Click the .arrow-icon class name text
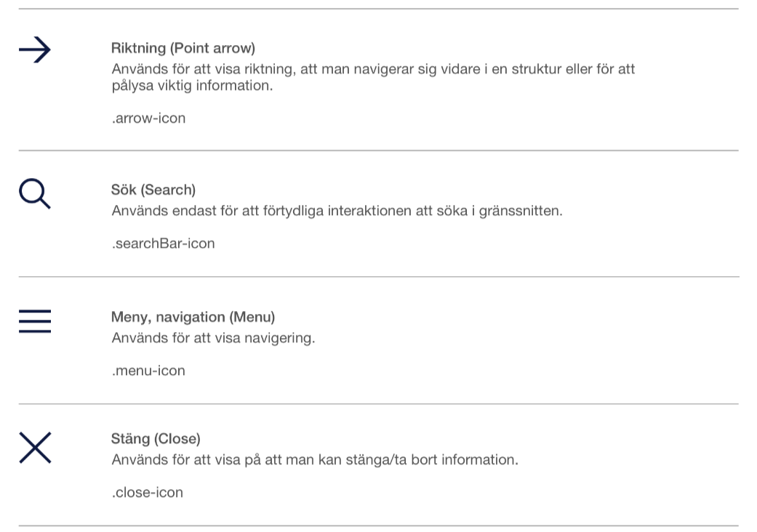757x532 pixels. point(148,118)
